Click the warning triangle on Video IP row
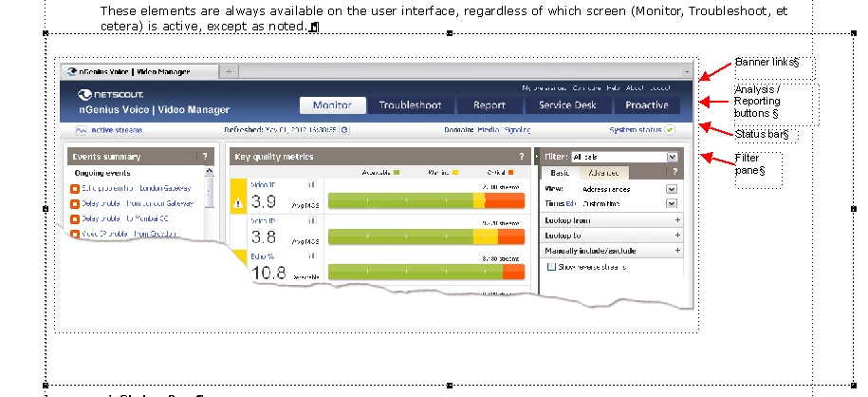The height and width of the screenshot is (397, 868). point(239,203)
